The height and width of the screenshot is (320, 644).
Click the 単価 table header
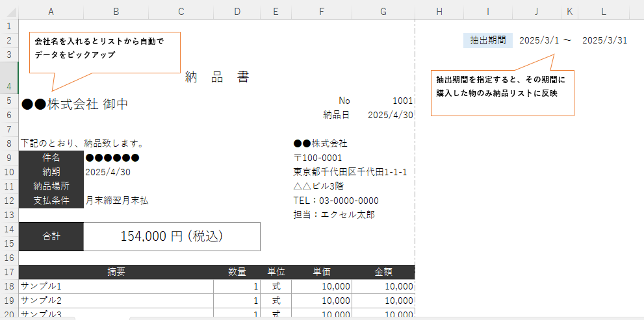coord(322,271)
